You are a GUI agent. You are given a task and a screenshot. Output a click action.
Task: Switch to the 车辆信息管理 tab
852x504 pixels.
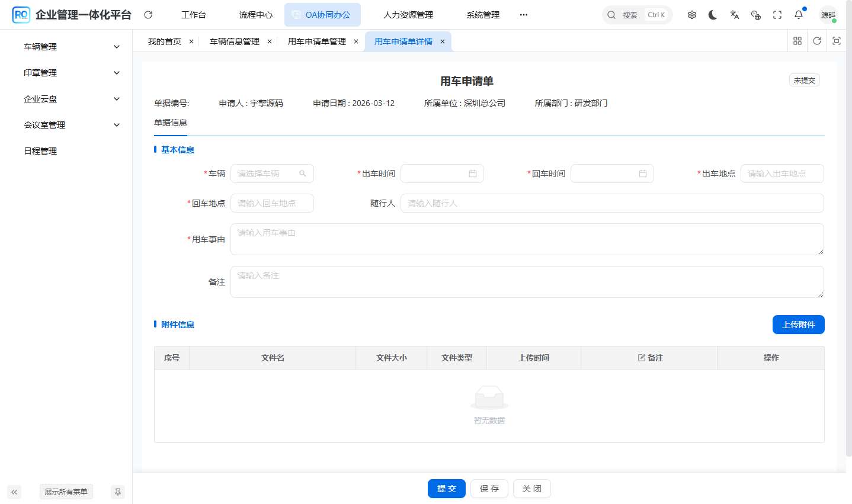[234, 41]
